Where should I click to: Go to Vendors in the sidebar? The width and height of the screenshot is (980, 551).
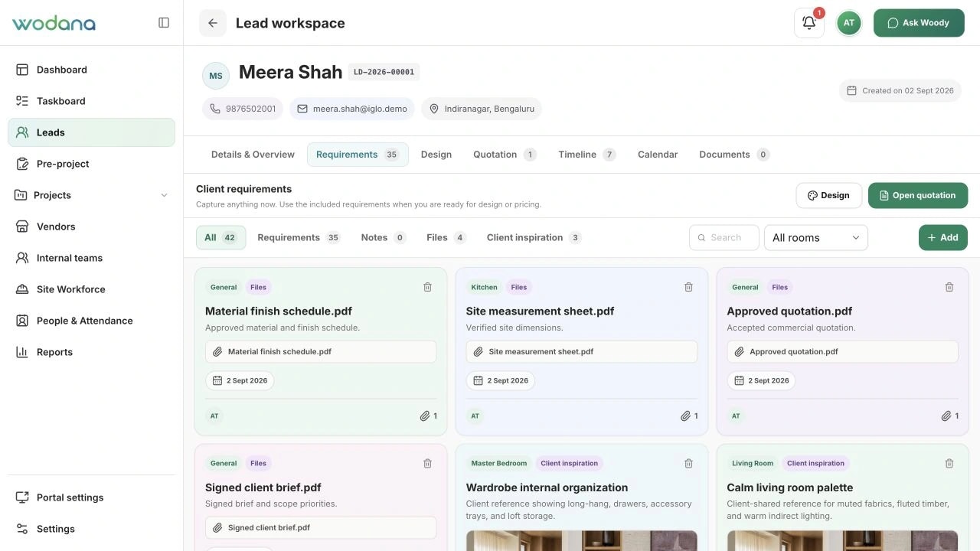click(x=91, y=227)
